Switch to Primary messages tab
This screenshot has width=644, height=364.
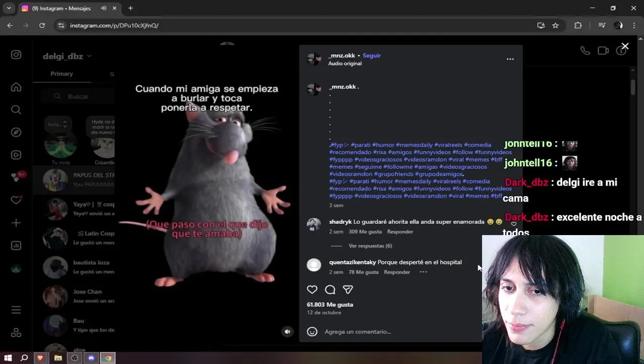tap(62, 74)
